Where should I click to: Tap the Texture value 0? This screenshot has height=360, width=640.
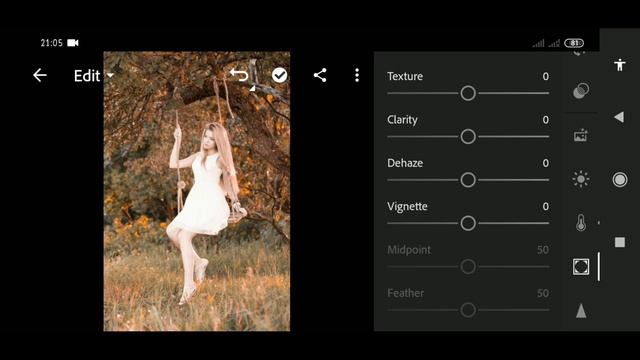coord(545,76)
